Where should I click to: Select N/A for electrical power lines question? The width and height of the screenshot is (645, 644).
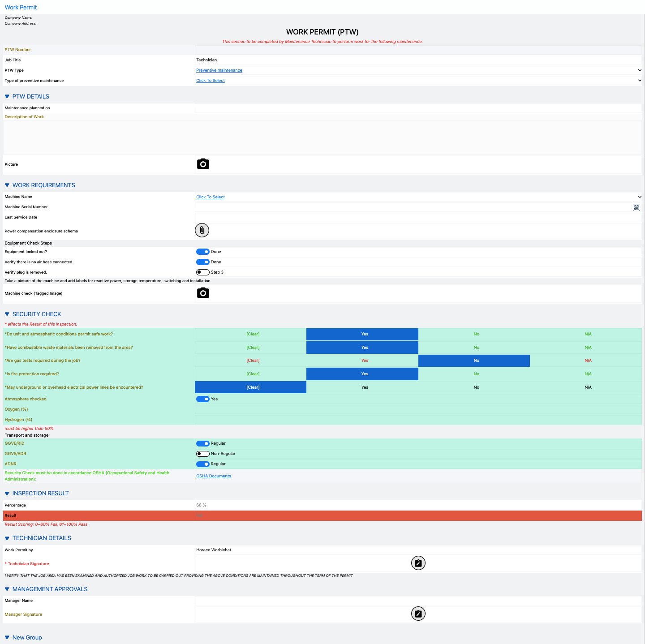click(588, 387)
